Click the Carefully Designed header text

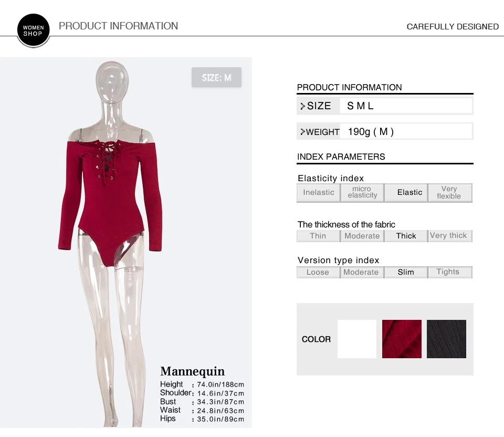tap(453, 27)
